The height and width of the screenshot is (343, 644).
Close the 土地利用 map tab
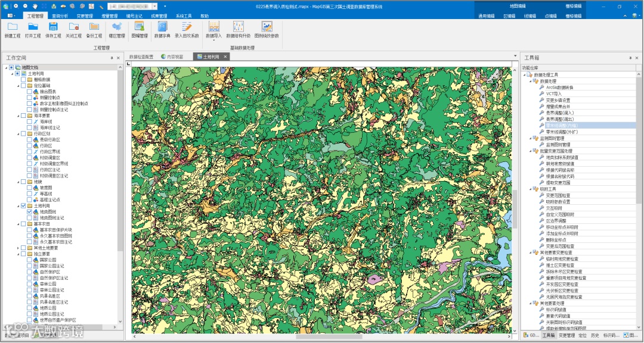[225, 57]
